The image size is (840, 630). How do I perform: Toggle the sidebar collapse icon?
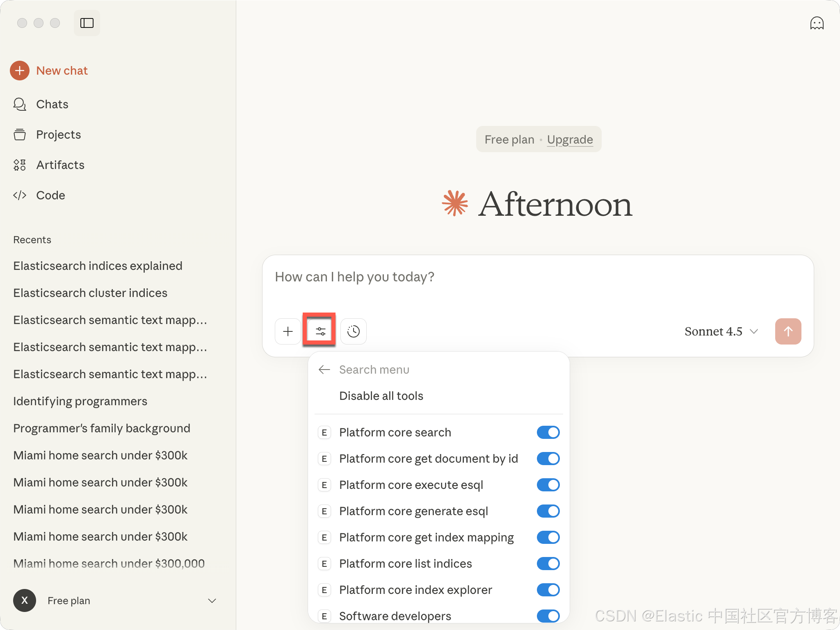(x=87, y=23)
